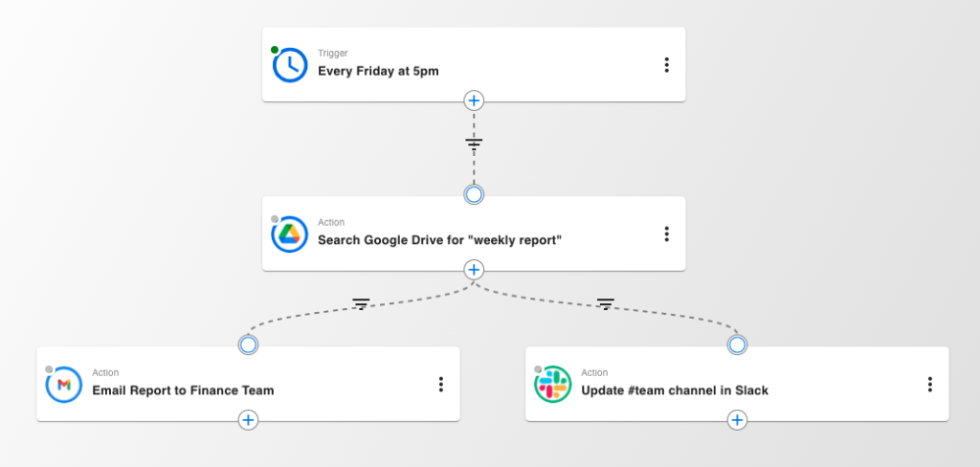Screen dimensions: 980x467
Task: Add step below Search Google Drive action
Action: [x=474, y=270]
